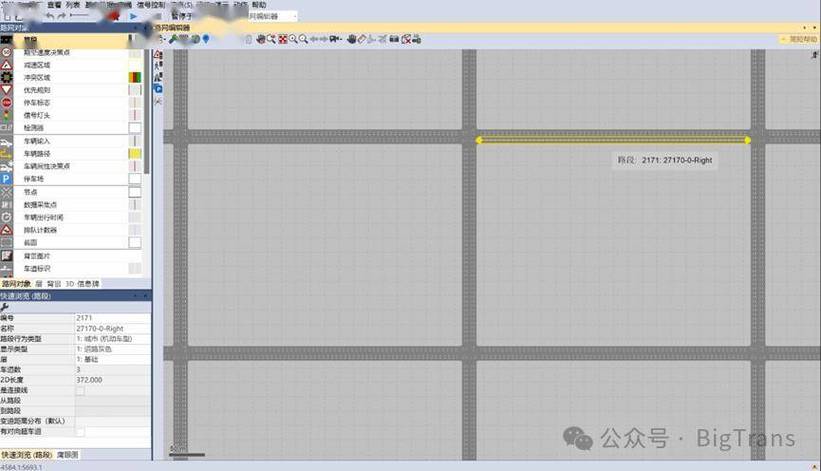
Task: Select the 减速区域 (reduced speed area) icon
Action: pos(7,64)
